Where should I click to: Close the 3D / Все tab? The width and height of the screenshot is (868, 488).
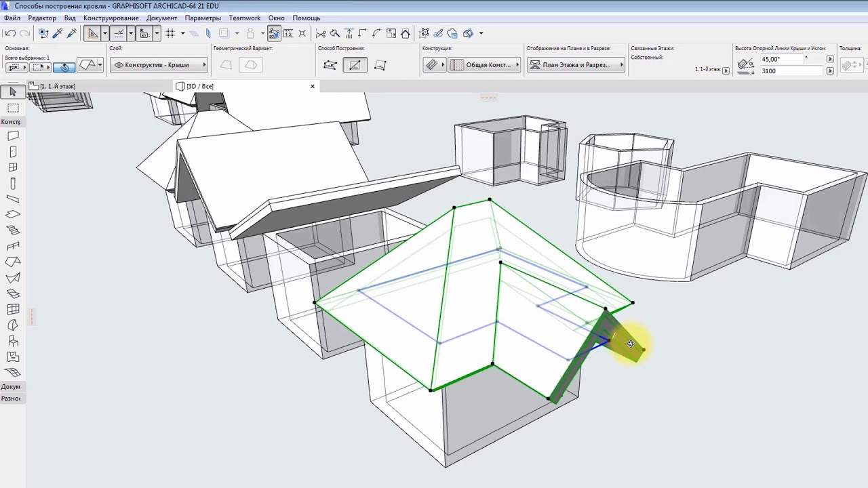coord(313,86)
